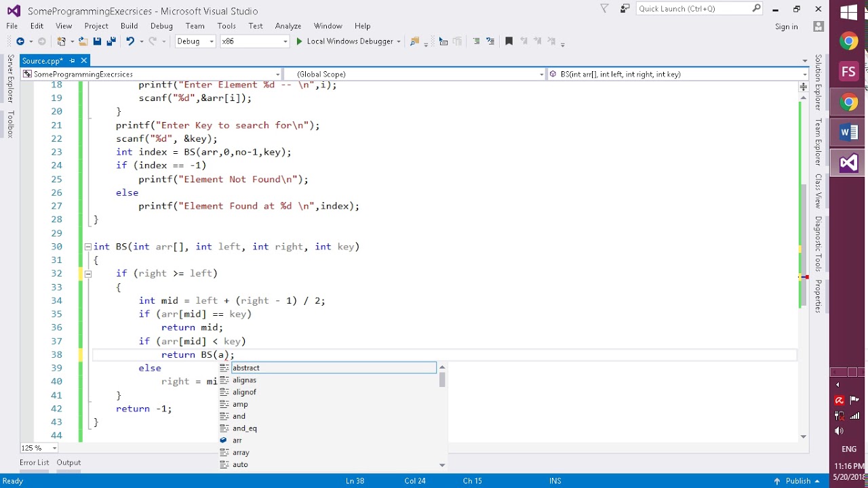
Task: Open the BS member function dropdown
Action: click(678, 74)
